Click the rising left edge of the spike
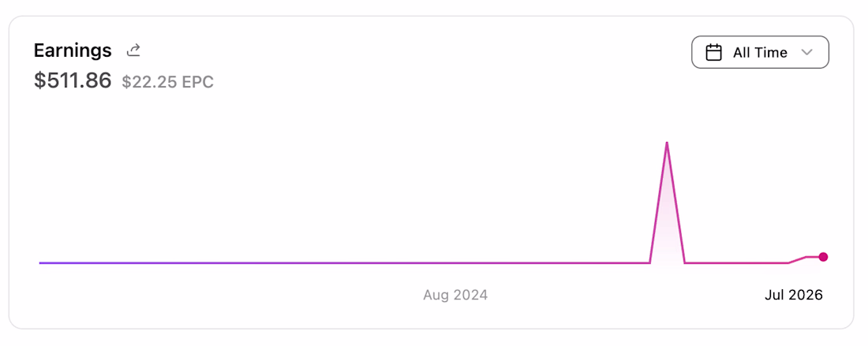This screenshot has width=868, height=346. [x=658, y=203]
